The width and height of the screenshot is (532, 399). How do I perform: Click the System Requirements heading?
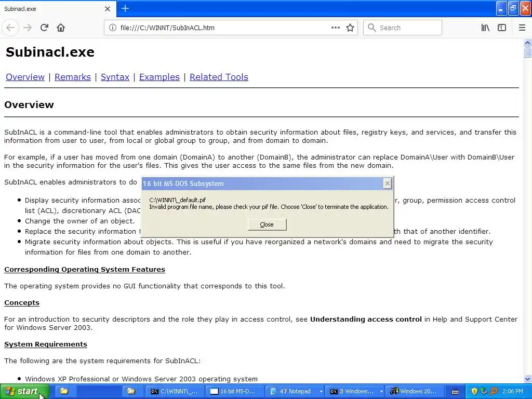tap(46, 344)
